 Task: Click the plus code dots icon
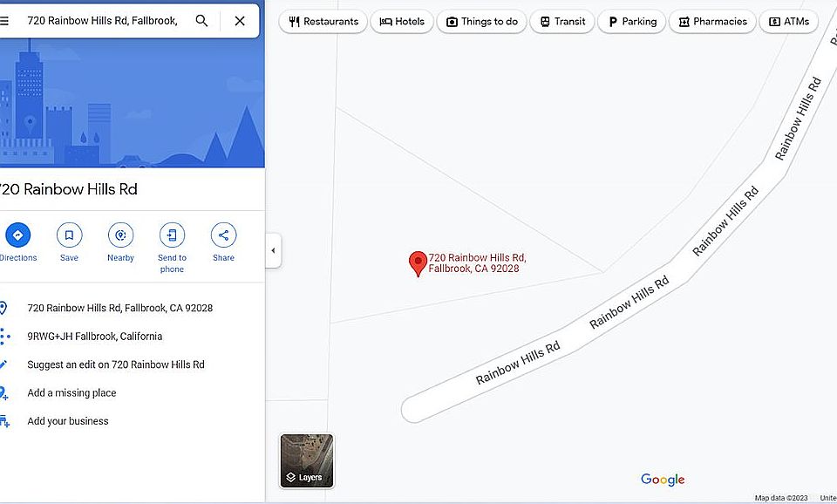point(5,337)
